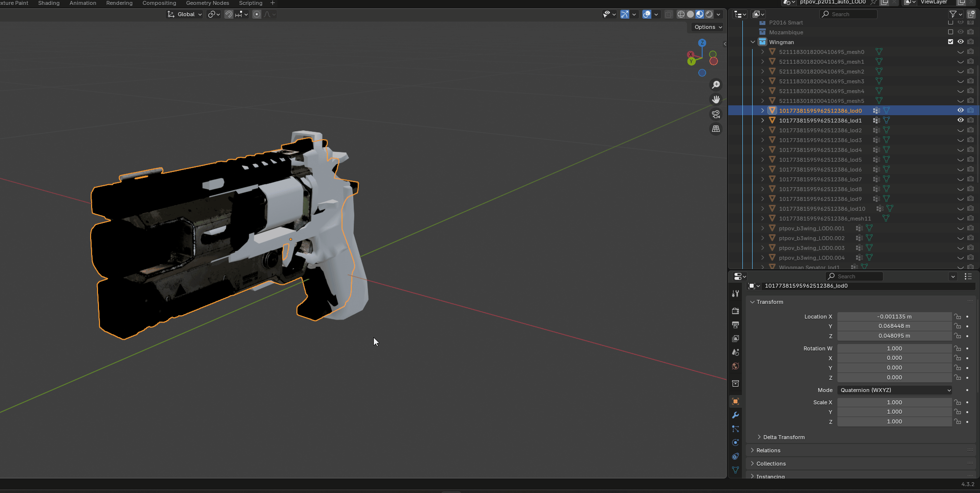Toggle proportional editing button
Screen dimensions: 980x493
click(x=257, y=14)
